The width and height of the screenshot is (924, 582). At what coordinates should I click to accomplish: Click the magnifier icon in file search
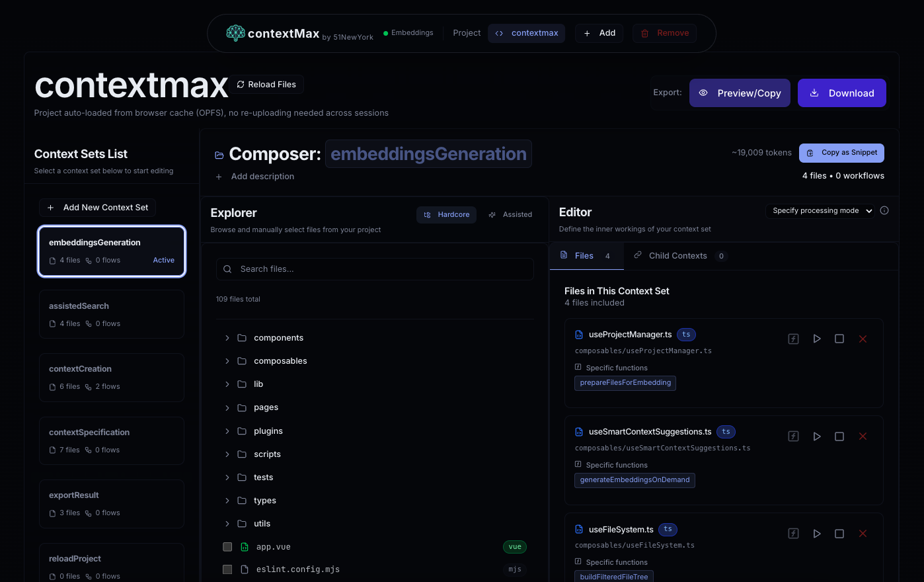[227, 269]
